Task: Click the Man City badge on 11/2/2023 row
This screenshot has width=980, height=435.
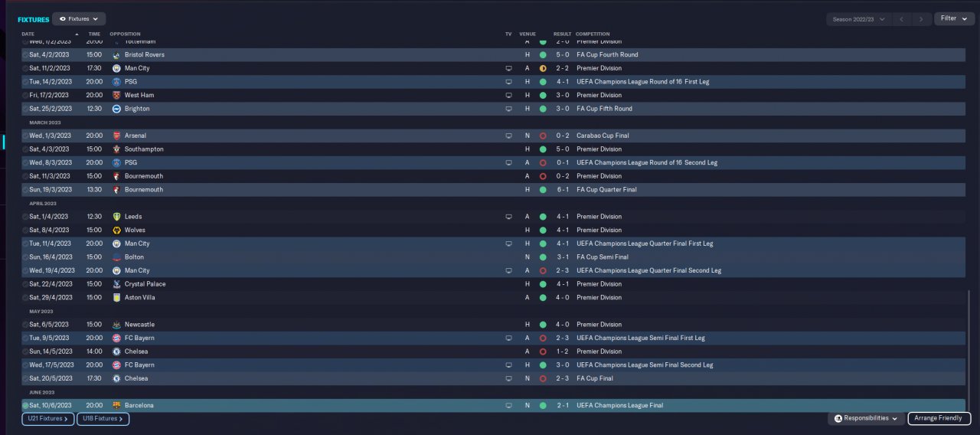Action: [x=116, y=68]
